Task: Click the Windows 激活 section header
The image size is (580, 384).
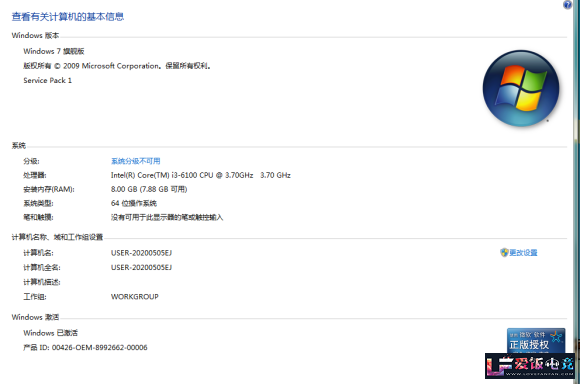Action: (35, 317)
